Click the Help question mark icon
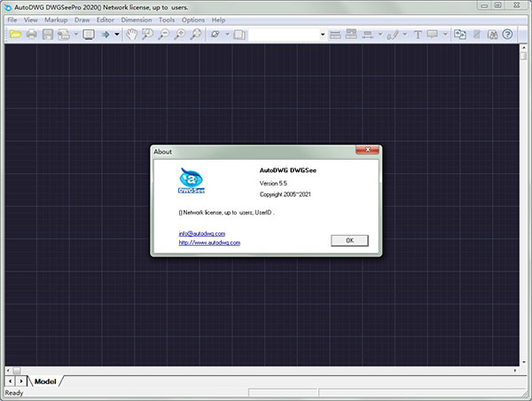The height and width of the screenshot is (401, 532). pos(507,35)
